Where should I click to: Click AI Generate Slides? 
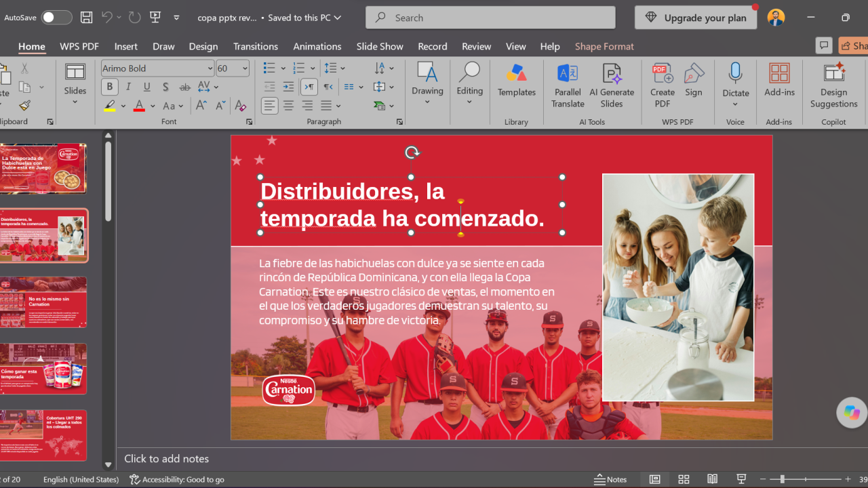612,85
